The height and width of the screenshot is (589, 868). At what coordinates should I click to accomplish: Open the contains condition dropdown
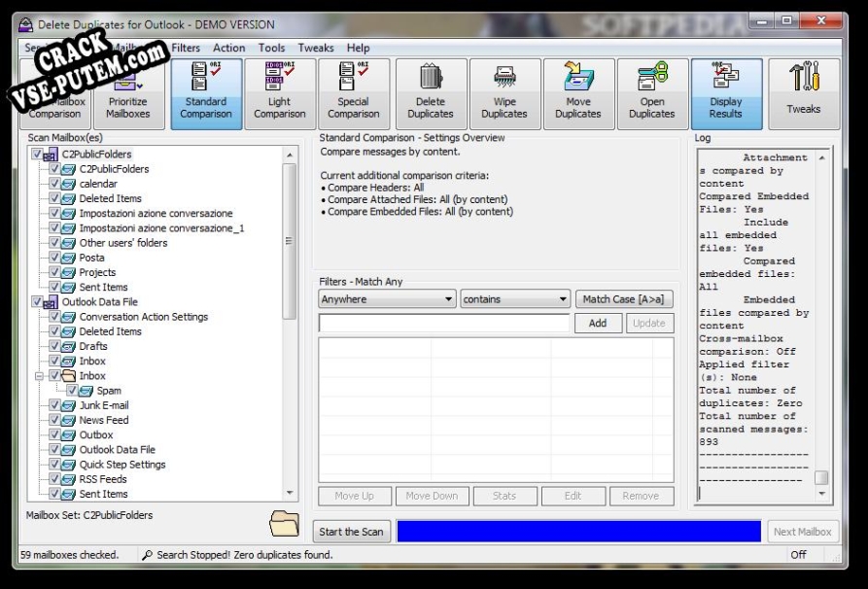coord(515,299)
